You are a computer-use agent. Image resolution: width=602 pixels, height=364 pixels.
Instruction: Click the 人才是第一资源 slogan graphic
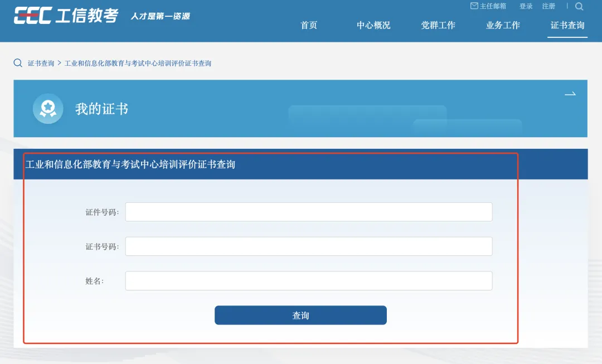coord(161,16)
